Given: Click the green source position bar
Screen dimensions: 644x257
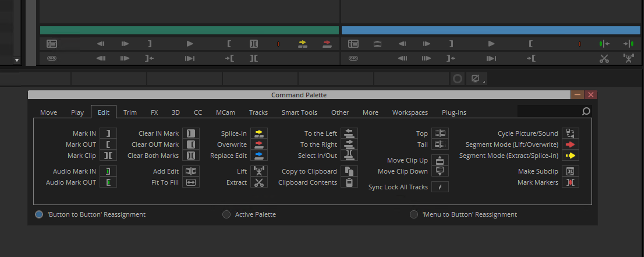Looking at the screenshot, I should click(189, 30).
